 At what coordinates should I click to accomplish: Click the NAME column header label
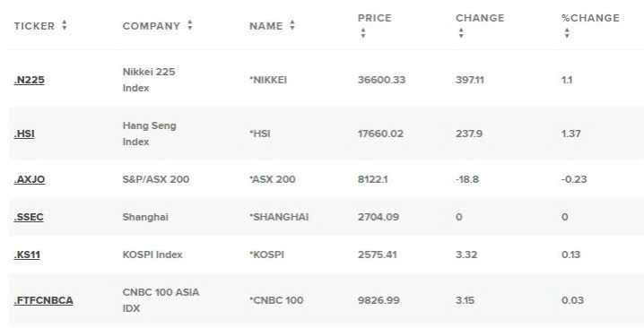coord(266,26)
